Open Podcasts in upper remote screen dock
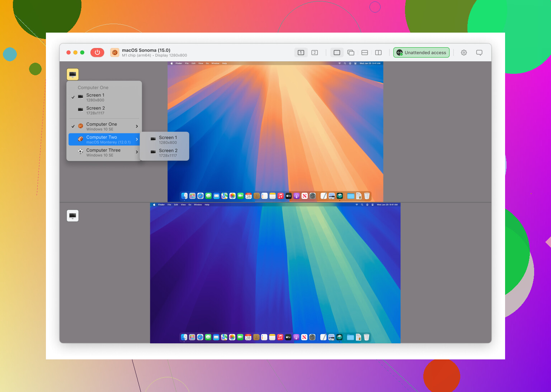This screenshot has height=392, width=551. [297, 196]
